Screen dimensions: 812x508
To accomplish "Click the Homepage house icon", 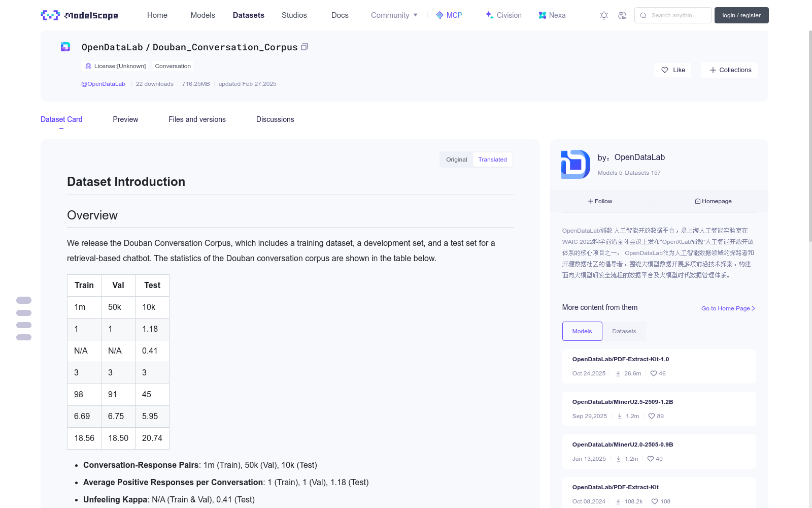I will (698, 201).
